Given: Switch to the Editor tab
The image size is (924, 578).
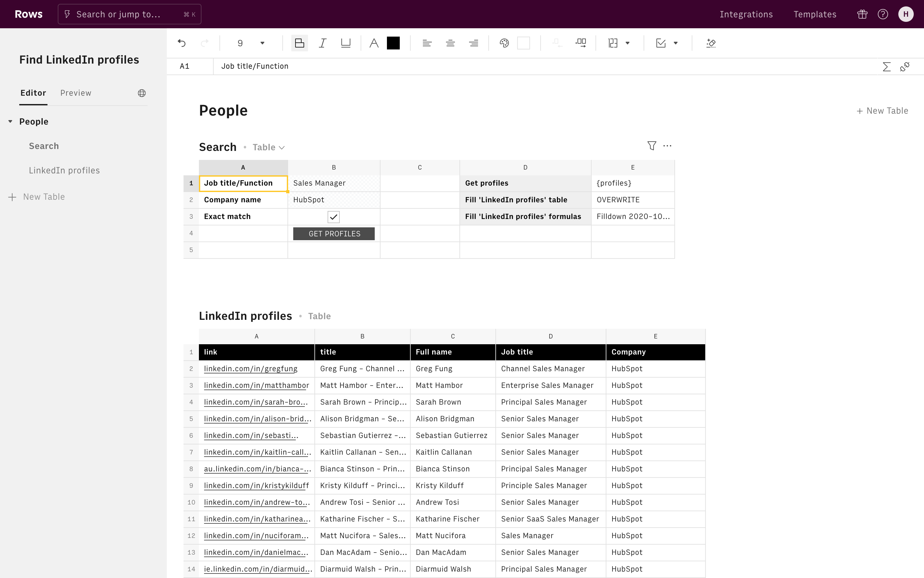Looking at the screenshot, I should click(x=33, y=93).
